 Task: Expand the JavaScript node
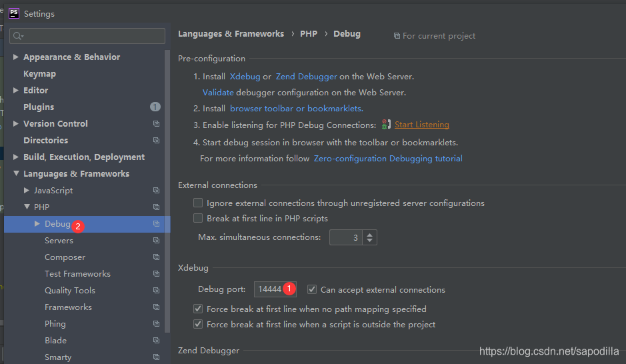coord(27,191)
